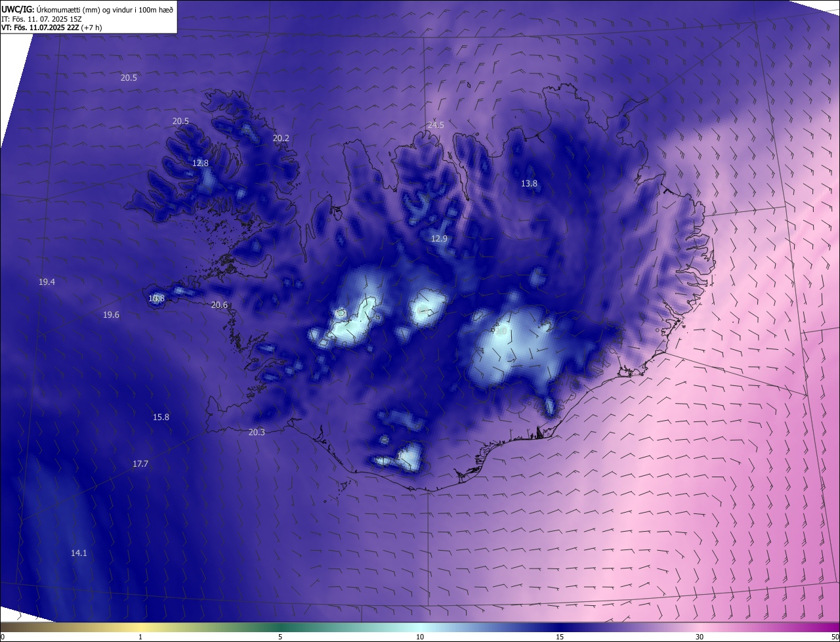Click the 17.7 value on the map
840x642 pixels.
tap(140, 463)
